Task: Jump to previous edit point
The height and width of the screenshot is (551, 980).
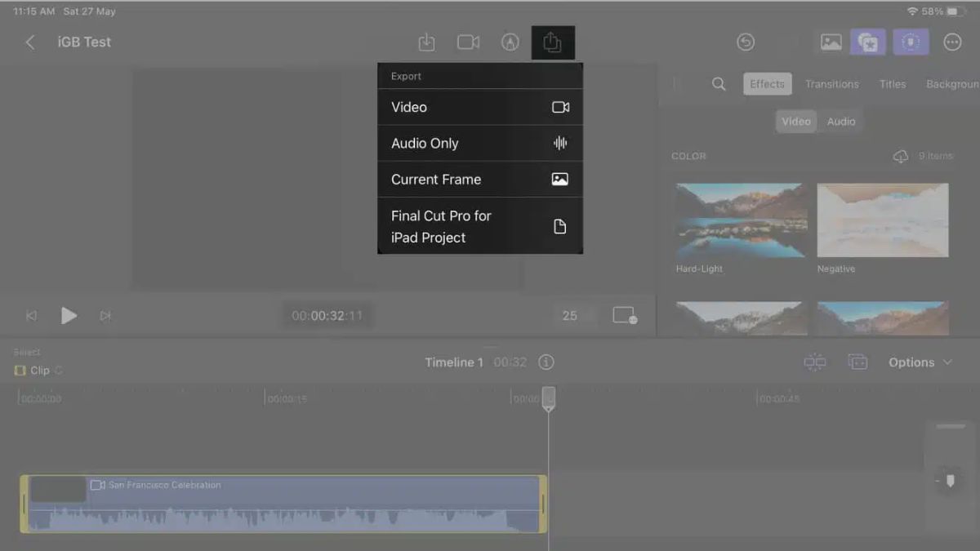Action: [32, 316]
